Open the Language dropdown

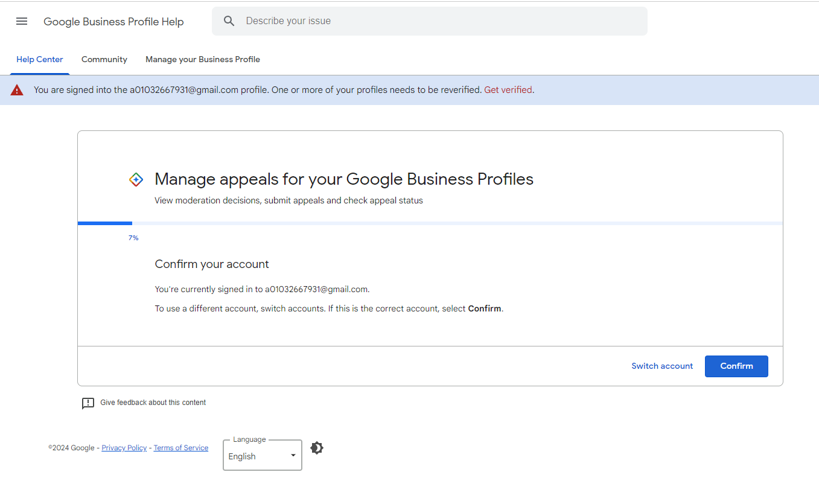pos(263,456)
